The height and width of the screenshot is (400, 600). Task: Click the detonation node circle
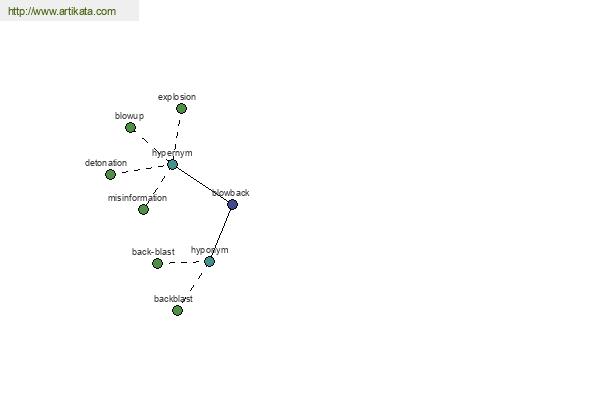coord(110,175)
